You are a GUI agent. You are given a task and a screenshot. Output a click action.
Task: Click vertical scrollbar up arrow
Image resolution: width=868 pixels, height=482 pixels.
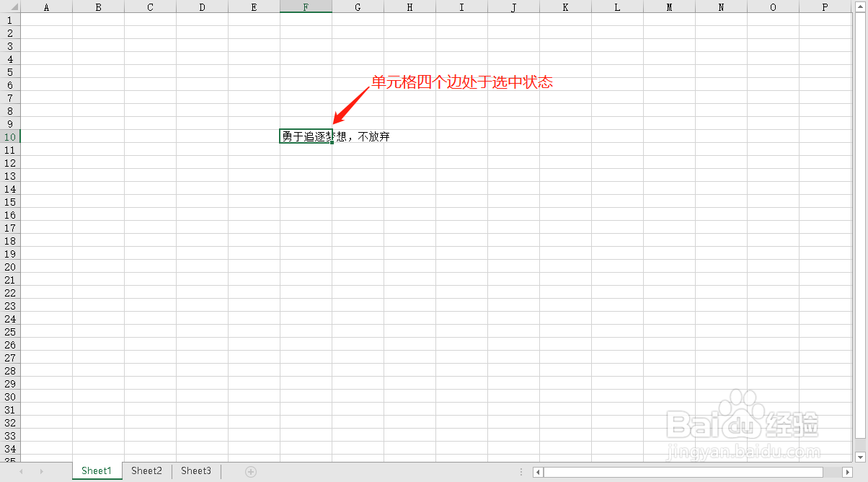coord(860,6)
